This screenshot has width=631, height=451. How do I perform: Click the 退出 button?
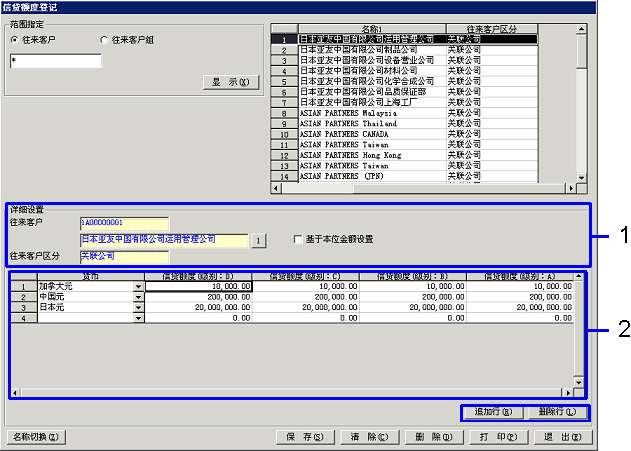(x=564, y=437)
